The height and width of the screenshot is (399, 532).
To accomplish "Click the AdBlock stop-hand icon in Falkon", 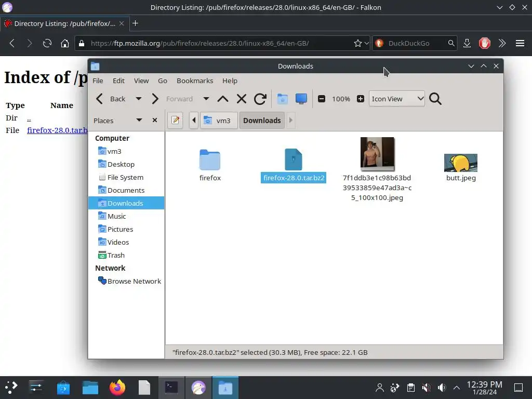I will coord(485,43).
